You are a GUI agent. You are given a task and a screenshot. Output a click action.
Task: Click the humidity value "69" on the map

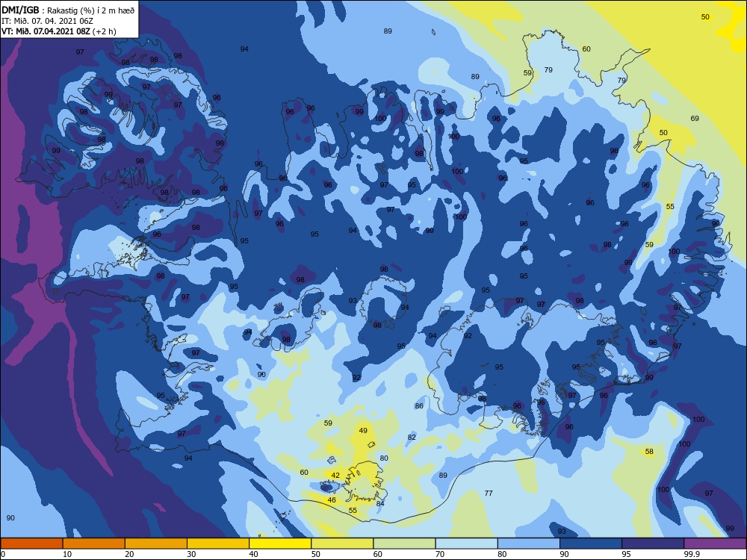pyautogui.click(x=695, y=118)
